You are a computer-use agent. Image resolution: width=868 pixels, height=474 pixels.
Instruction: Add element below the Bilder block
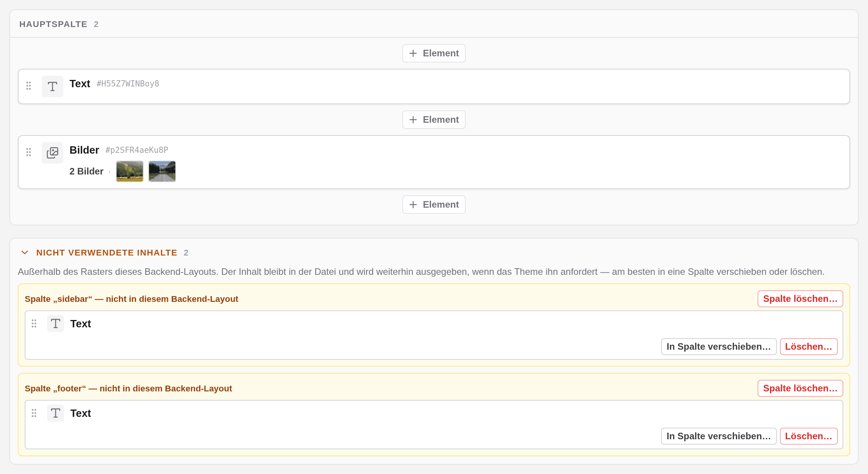point(434,205)
